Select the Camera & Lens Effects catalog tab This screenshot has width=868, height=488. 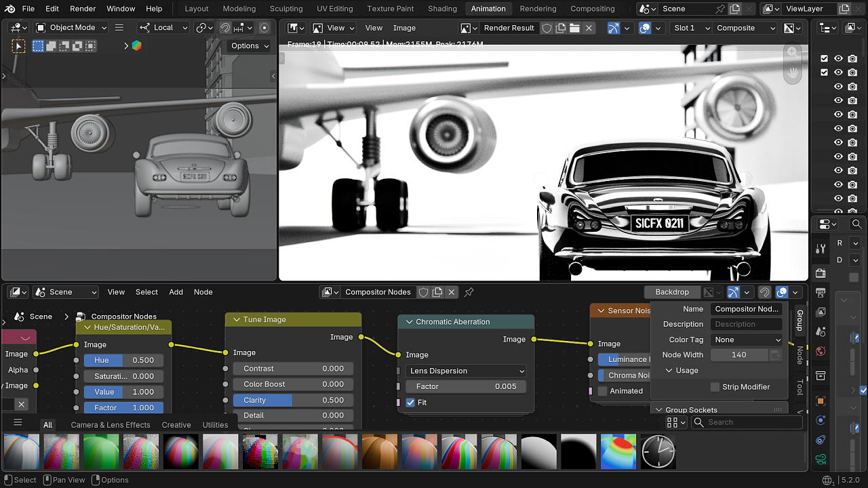111,425
